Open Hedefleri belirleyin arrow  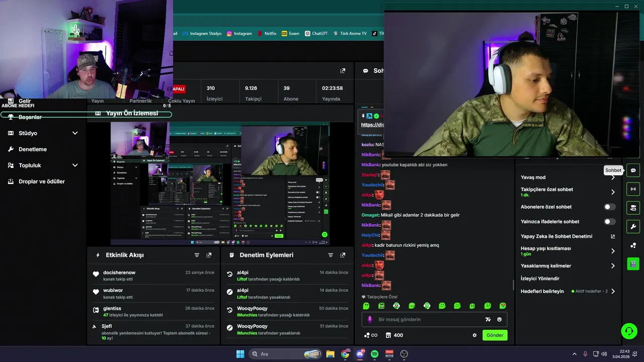(613, 292)
